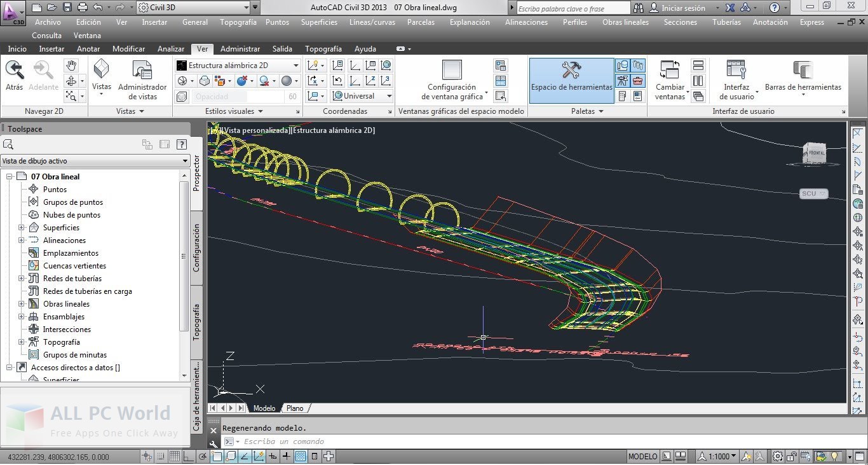Open Espacio de herramientas palette

571,80
